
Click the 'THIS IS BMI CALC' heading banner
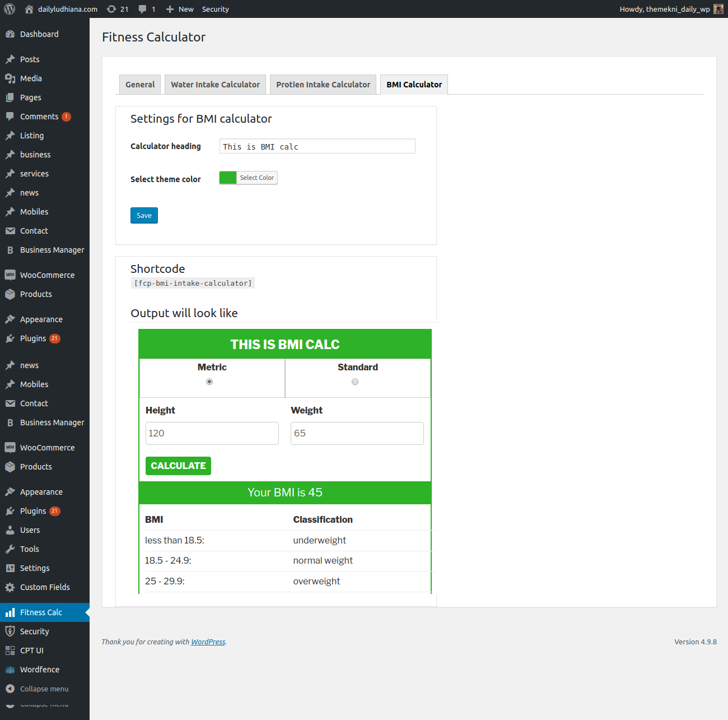point(285,344)
